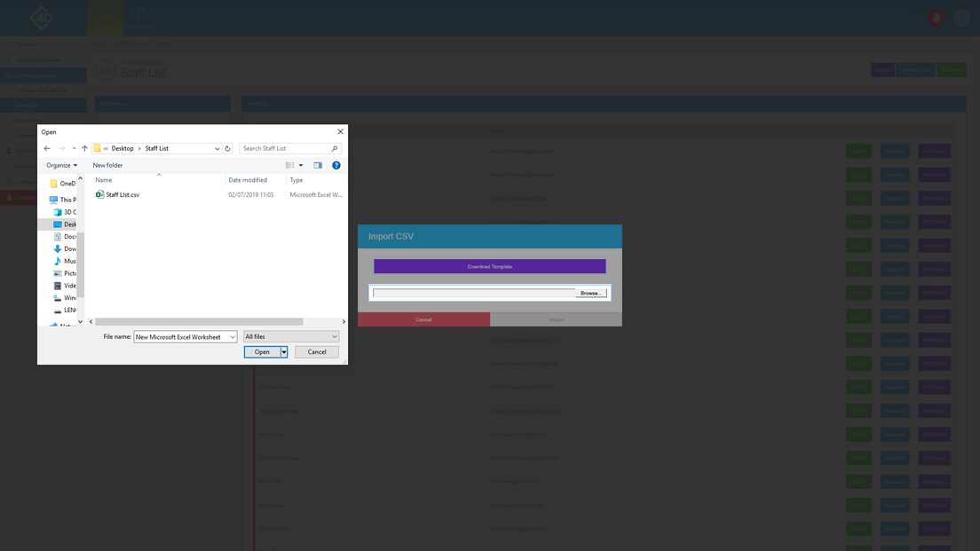This screenshot has width=980, height=551.
Task: Click the red fire alert icon
Action: pos(937,18)
